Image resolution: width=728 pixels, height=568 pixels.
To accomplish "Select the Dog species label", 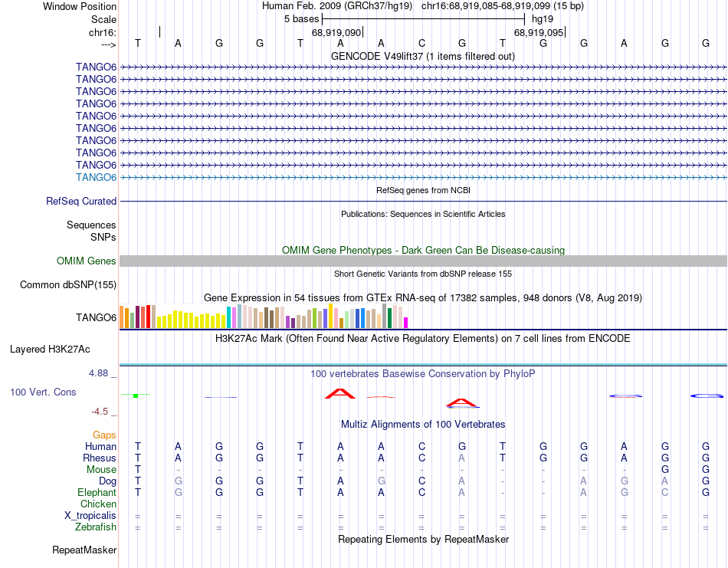I will [x=107, y=481].
